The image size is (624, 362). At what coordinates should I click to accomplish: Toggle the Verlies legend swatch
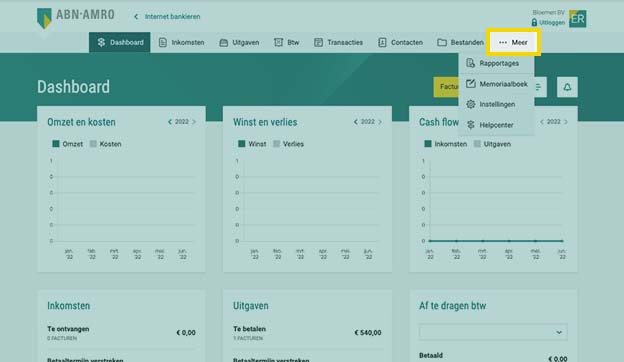277,144
